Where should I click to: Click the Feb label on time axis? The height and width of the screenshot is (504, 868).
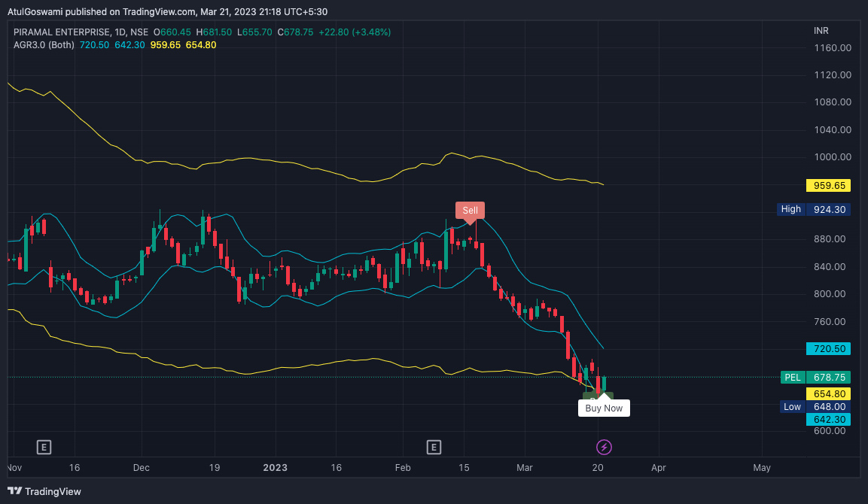pyautogui.click(x=403, y=467)
